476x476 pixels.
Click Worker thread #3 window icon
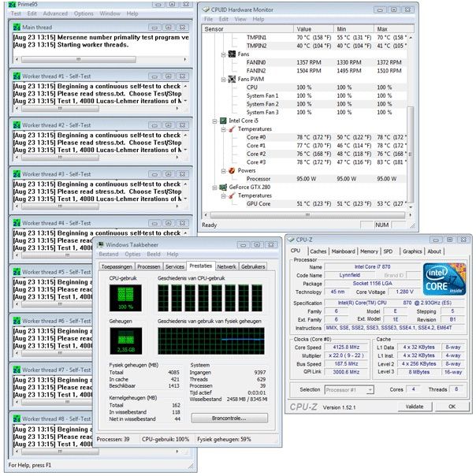17,174
